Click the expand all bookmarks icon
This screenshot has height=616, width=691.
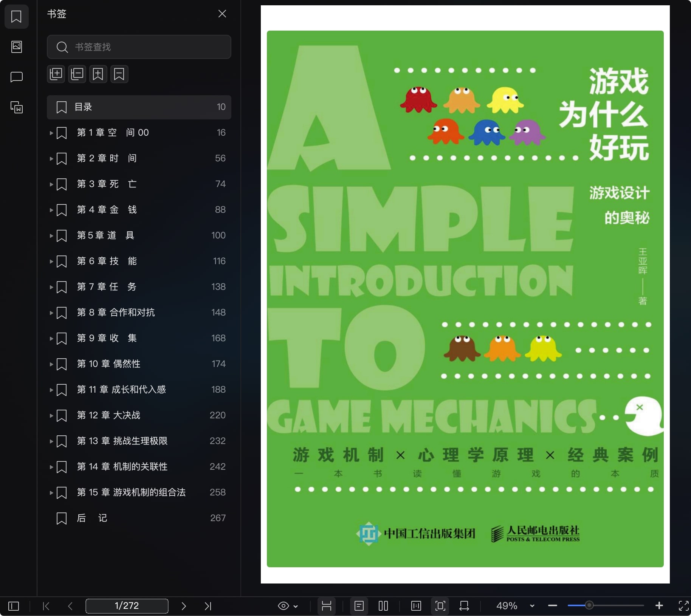(56, 74)
